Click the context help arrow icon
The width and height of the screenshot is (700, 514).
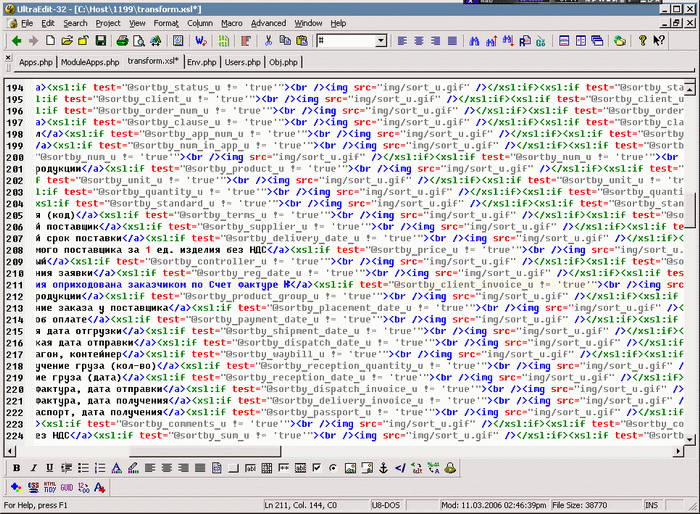tap(659, 41)
